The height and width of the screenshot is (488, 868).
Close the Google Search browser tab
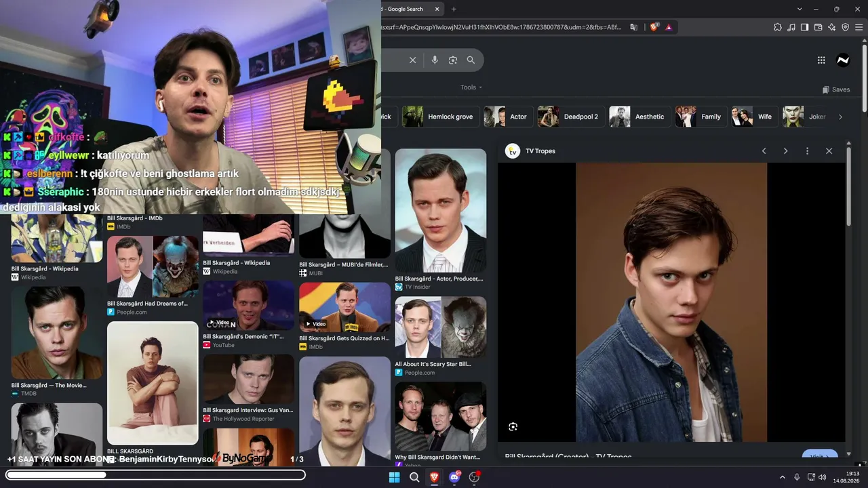tap(437, 9)
